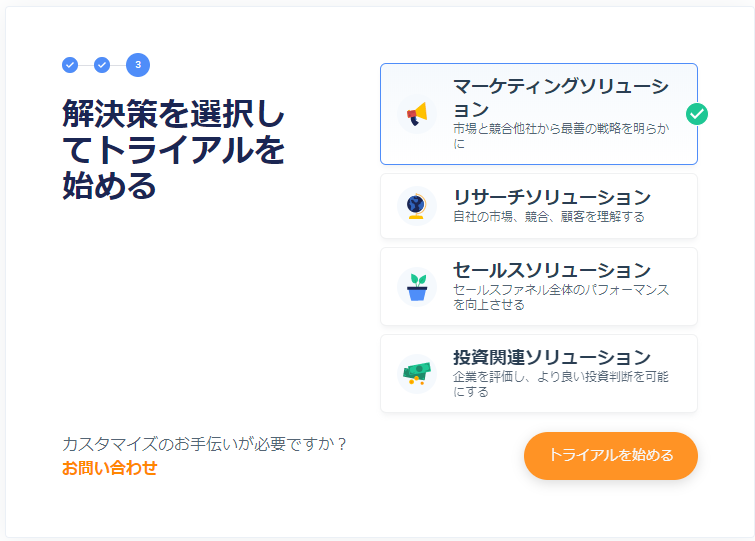Click the green selected checkmark badge
755x541 pixels.
(697, 114)
